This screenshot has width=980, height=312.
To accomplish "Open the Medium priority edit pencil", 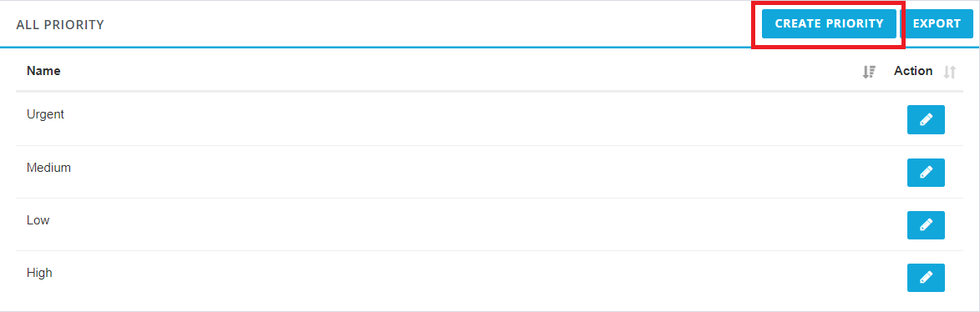I will [x=926, y=172].
